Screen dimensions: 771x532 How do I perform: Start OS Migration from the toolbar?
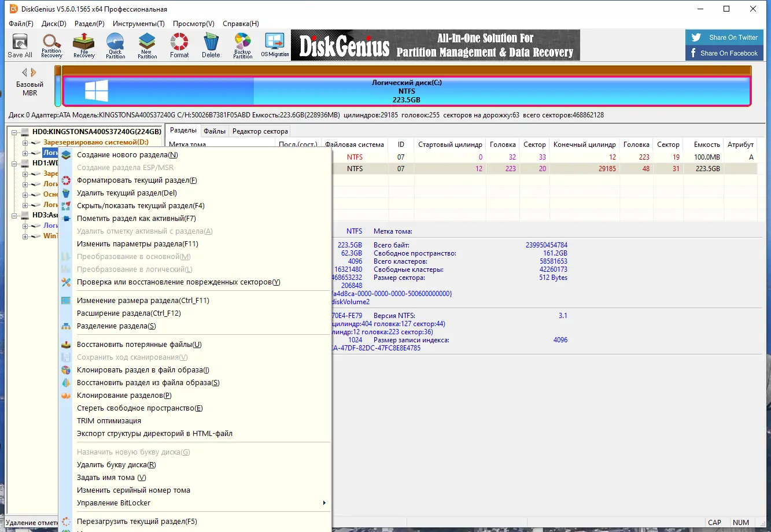point(275,46)
